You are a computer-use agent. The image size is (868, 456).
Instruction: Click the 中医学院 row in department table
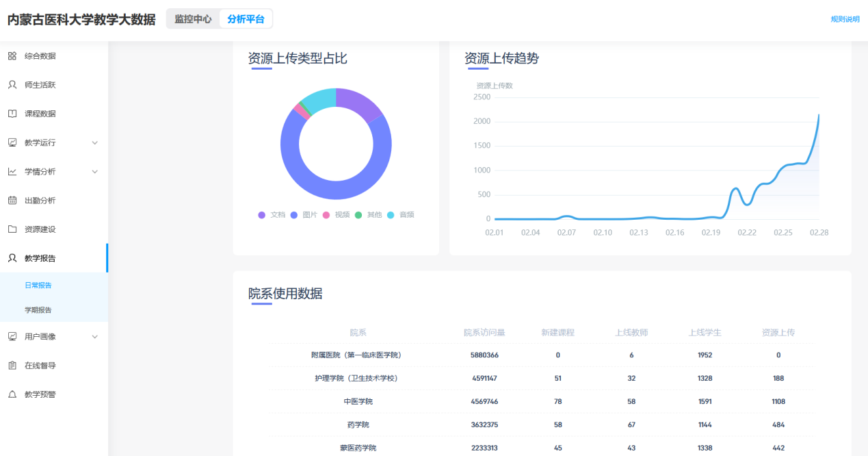click(x=358, y=402)
